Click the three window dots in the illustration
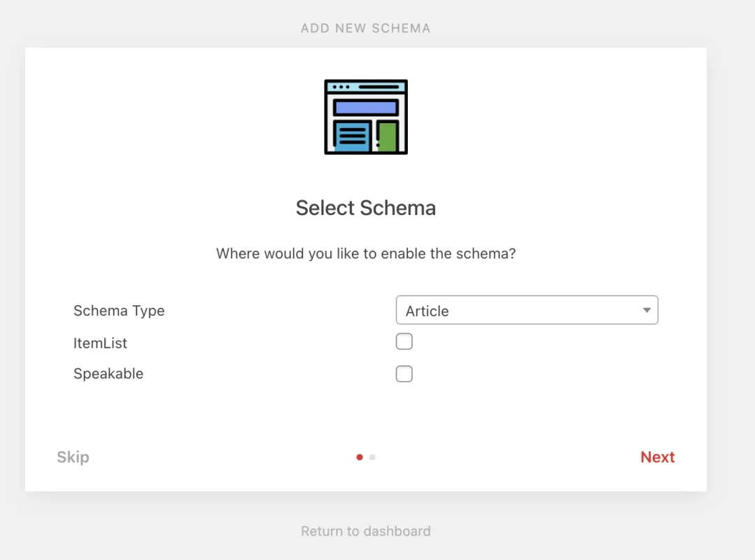Image resolution: width=755 pixels, height=560 pixels. point(339,87)
